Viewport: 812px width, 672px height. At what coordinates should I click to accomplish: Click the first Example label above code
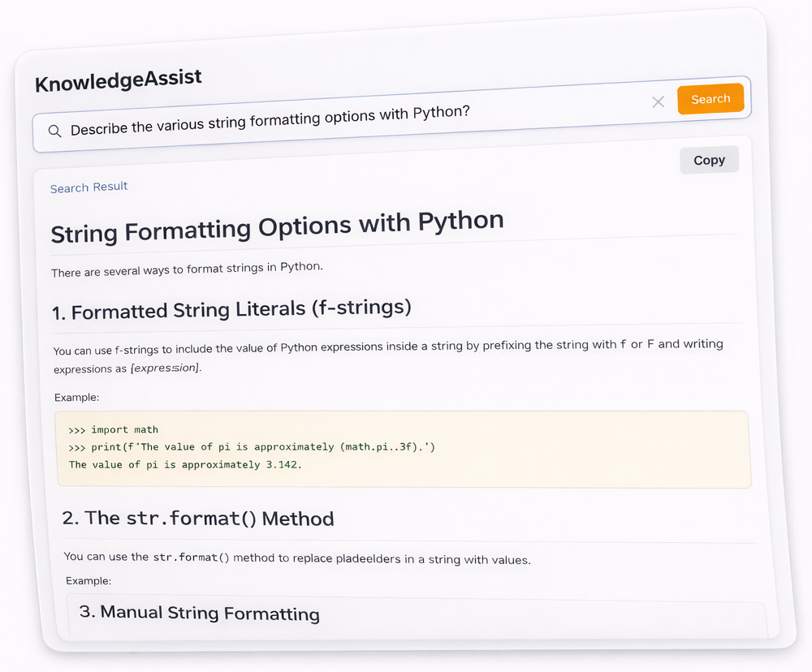(76, 398)
